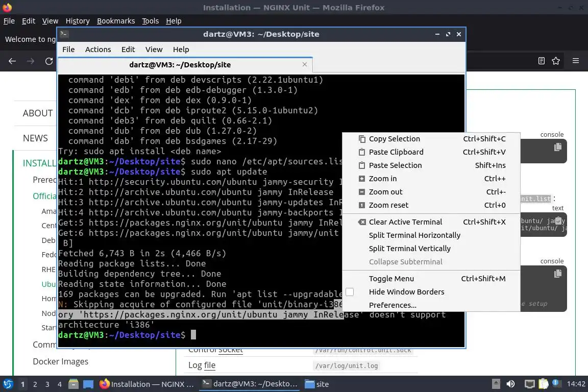The height and width of the screenshot is (392, 588).
Task: Close the terminal tab dartz@VM3
Action: 305,64
